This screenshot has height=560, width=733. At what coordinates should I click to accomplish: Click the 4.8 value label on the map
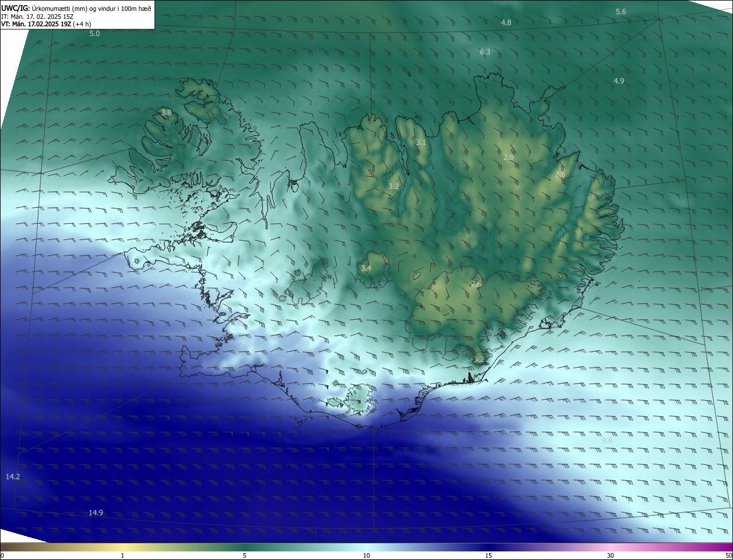click(x=506, y=22)
